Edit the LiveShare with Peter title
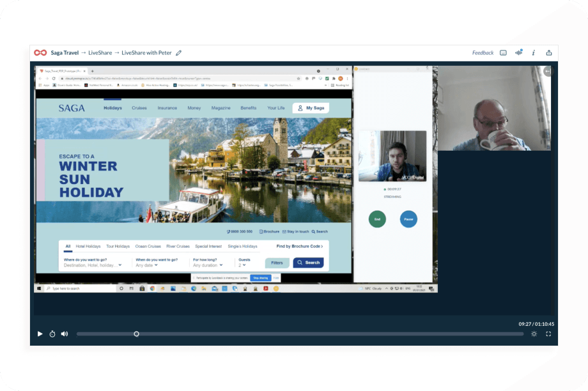This screenshot has width=588, height=391. (x=179, y=53)
